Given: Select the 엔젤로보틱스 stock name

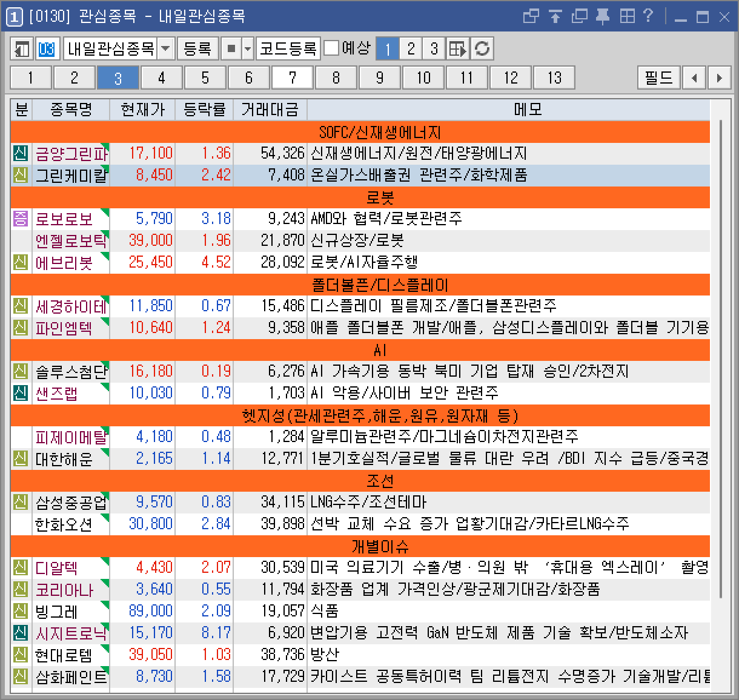Looking at the screenshot, I should click(x=71, y=240).
